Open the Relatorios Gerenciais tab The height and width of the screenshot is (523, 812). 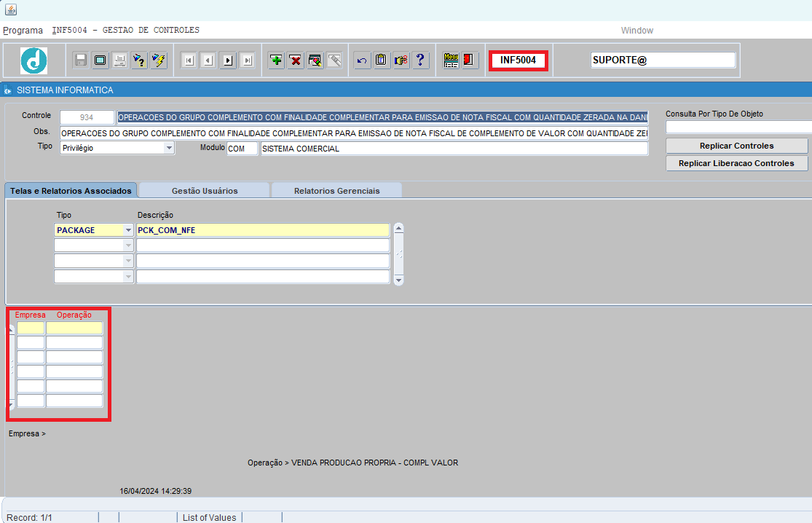(336, 191)
